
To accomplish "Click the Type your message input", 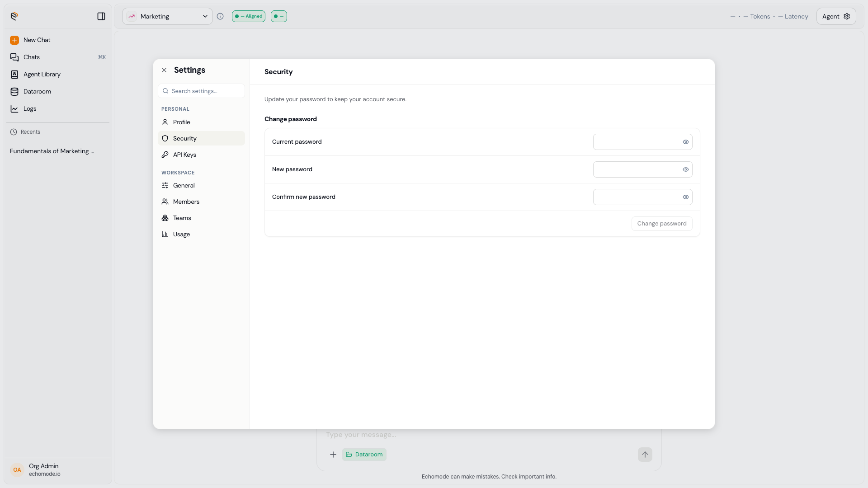I will pos(488,435).
